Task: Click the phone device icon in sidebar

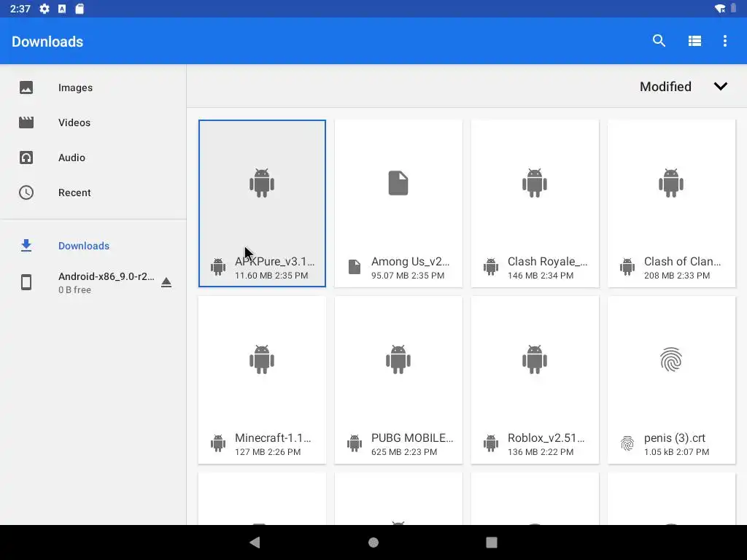Action: pos(26,282)
